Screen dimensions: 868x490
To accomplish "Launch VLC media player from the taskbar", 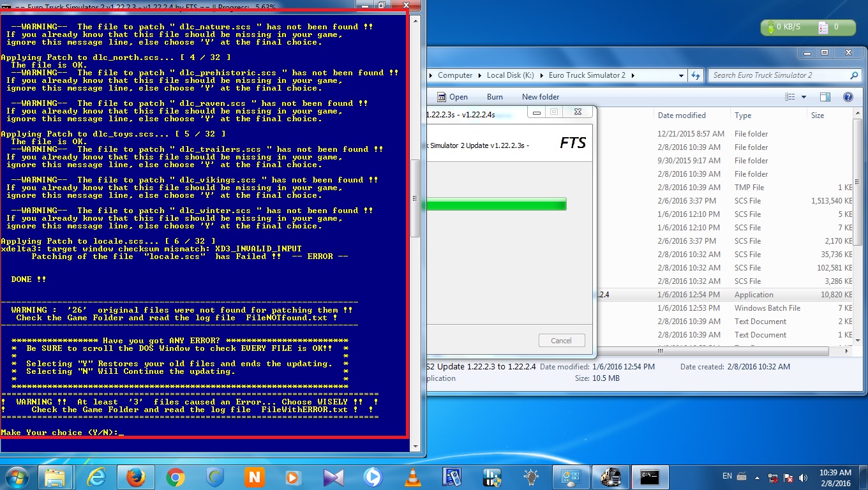I will (x=413, y=477).
